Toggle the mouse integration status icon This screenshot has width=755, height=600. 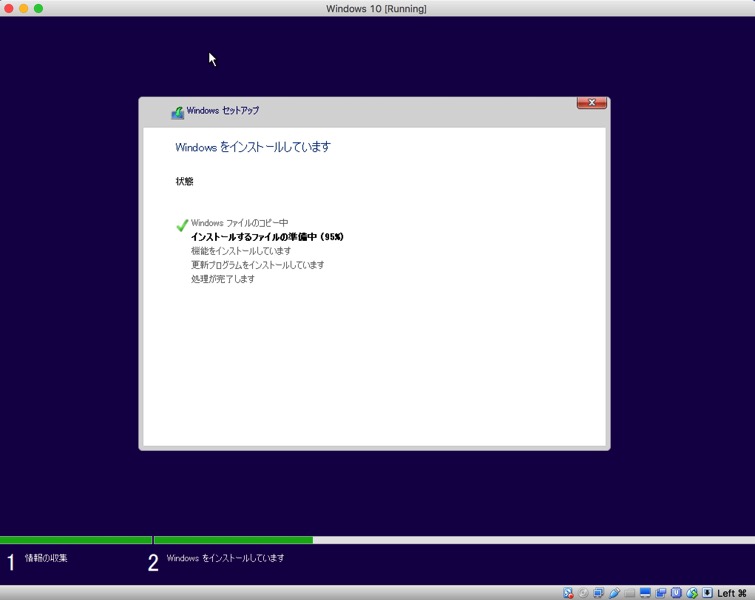692,593
